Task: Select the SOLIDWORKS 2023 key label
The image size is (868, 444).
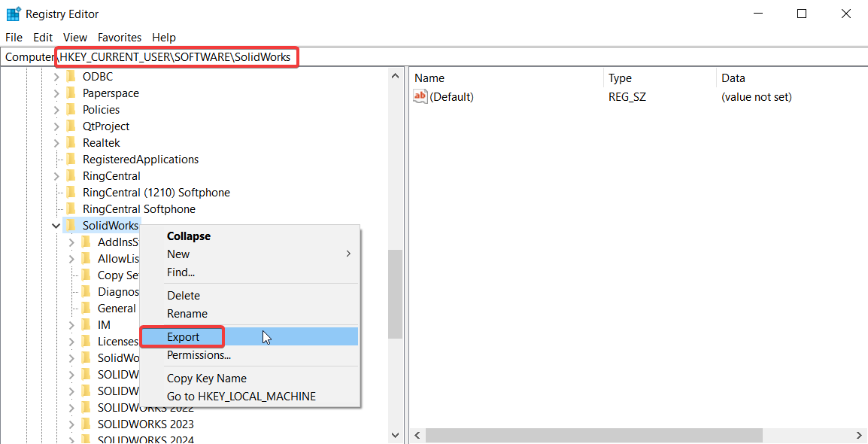Action: pos(146,424)
